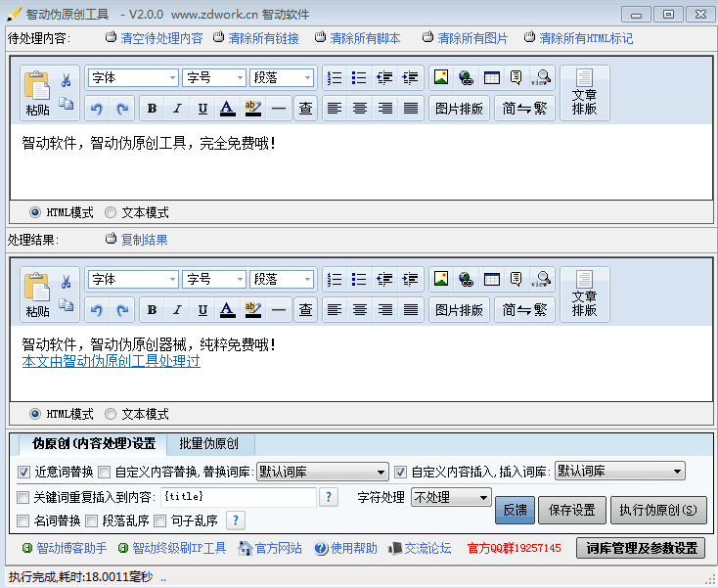Select the 伪原创(内容处理)设置 tab
This screenshot has height=588, width=718.
coord(93,443)
